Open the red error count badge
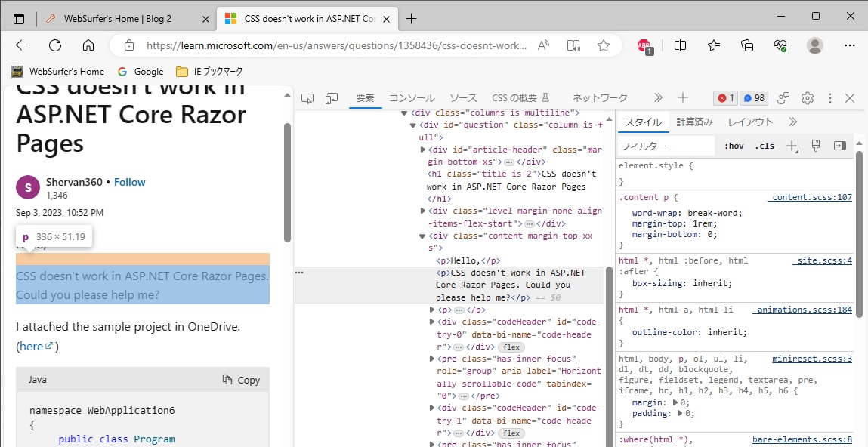 pos(725,98)
